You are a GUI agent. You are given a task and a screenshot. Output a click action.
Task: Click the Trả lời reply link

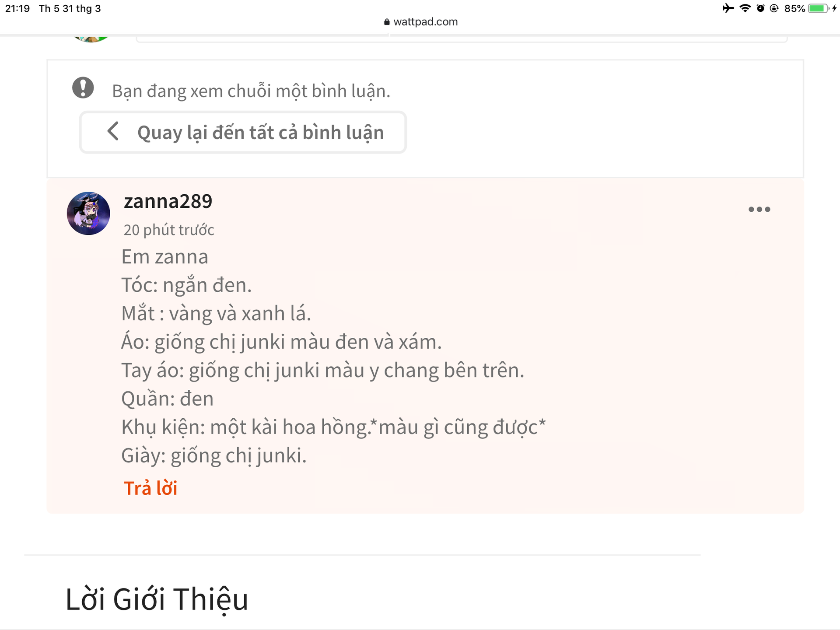[150, 488]
